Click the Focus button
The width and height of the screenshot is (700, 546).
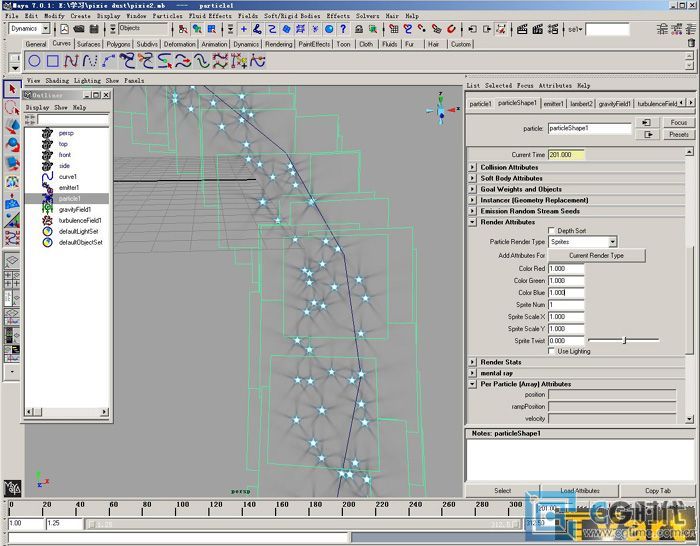pyautogui.click(x=679, y=122)
